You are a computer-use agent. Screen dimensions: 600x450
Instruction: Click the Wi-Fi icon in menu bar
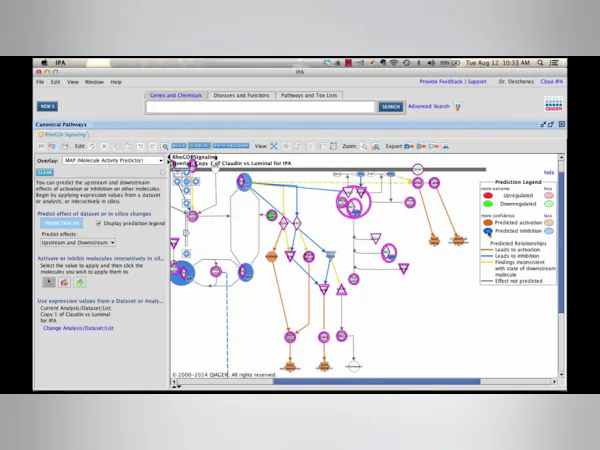tap(393, 63)
